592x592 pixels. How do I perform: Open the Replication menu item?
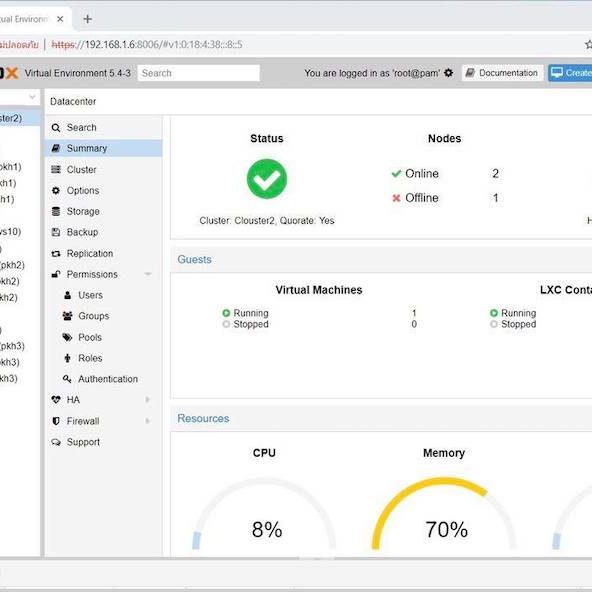pyautogui.click(x=103, y=254)
